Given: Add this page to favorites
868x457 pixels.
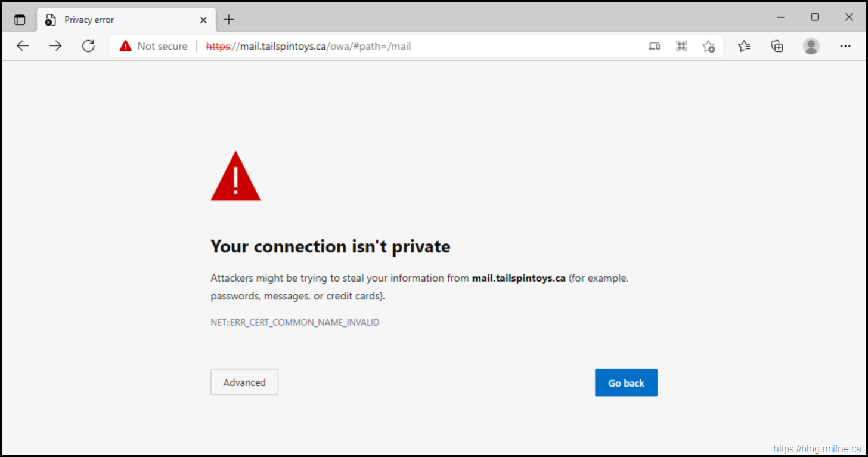Looking at the screenshot, I should click(708, 46).
